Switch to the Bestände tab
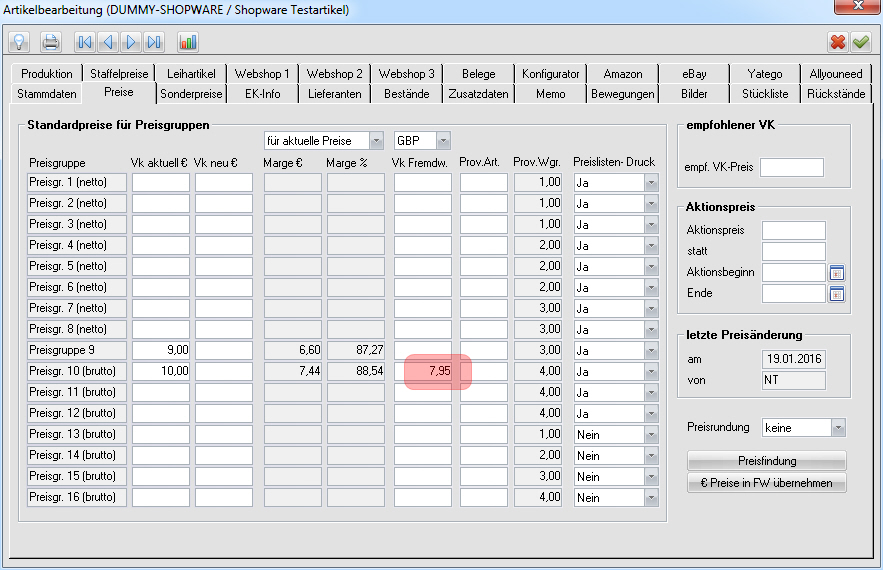This screenshot has height=570, width=883. pos(407,94)
